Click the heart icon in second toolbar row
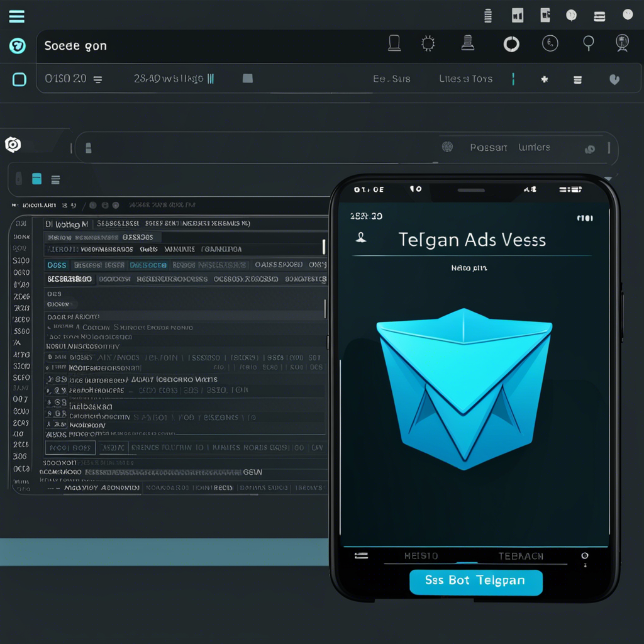Screen dimensions: 644x644 [x=614, y=80]
